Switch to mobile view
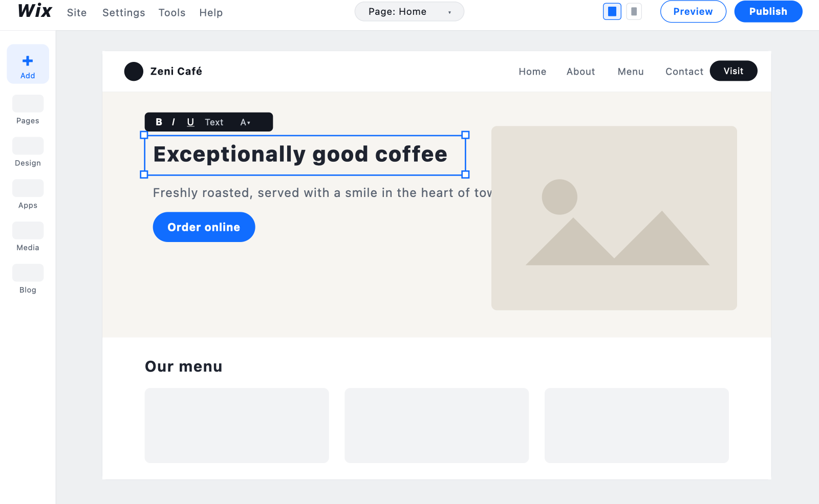819x504 pixels. coord(634,11)
